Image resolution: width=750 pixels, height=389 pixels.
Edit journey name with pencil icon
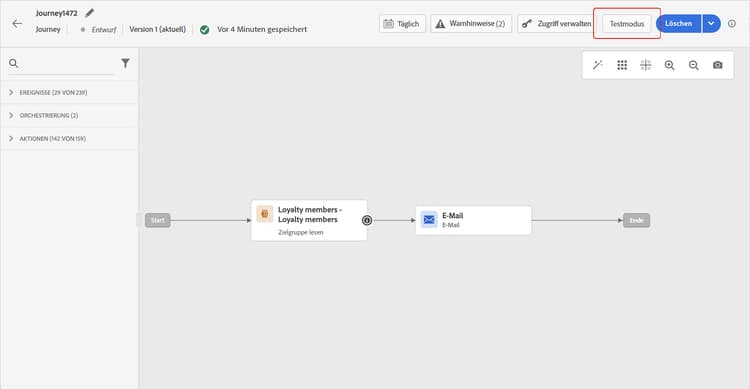pos(89,13)
